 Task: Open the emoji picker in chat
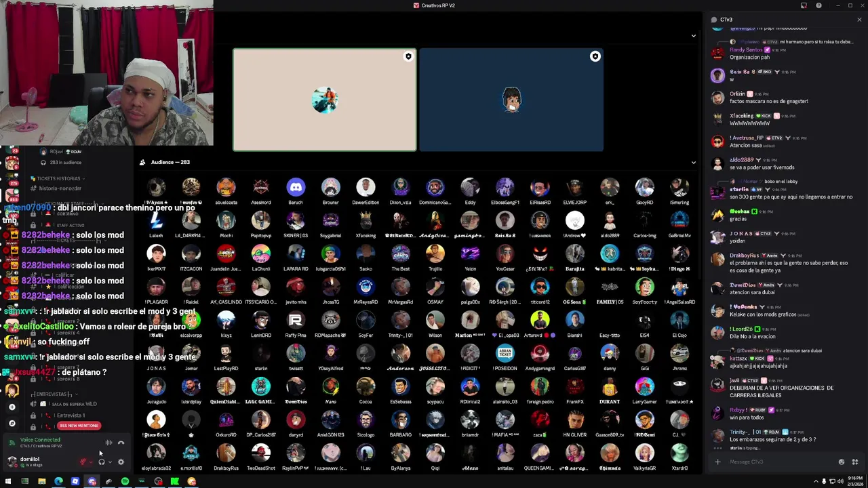click(842, 462)
